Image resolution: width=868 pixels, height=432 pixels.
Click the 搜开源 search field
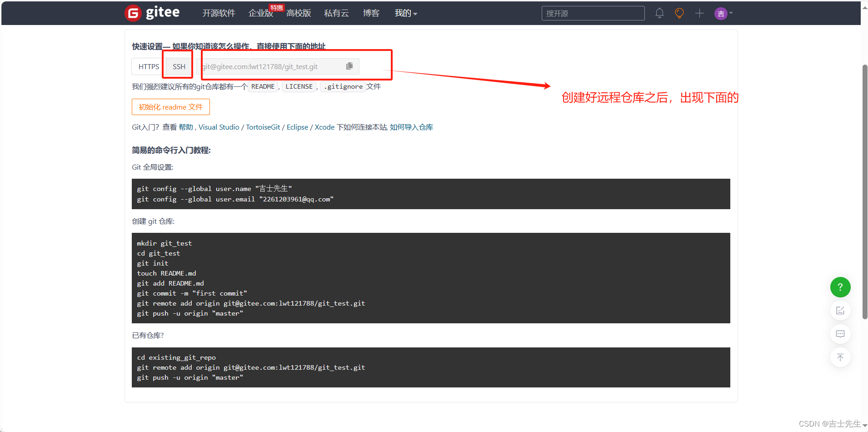593,13
